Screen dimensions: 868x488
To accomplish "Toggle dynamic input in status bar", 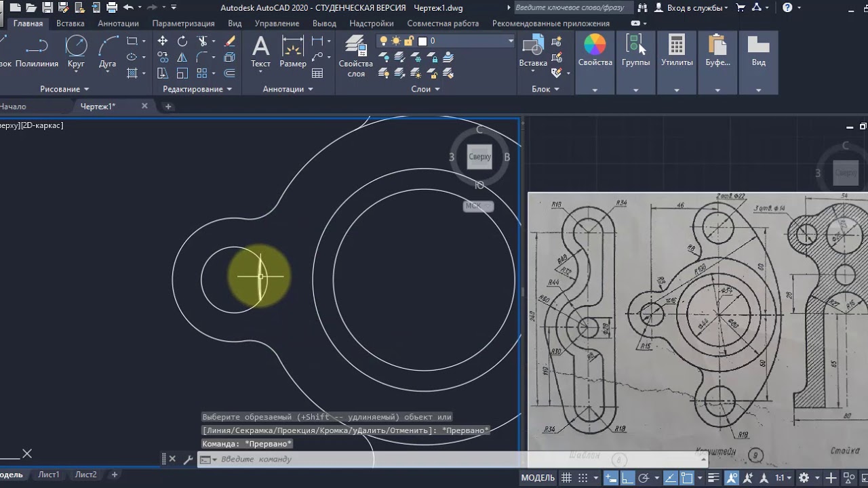I will (x=612, y=478).
